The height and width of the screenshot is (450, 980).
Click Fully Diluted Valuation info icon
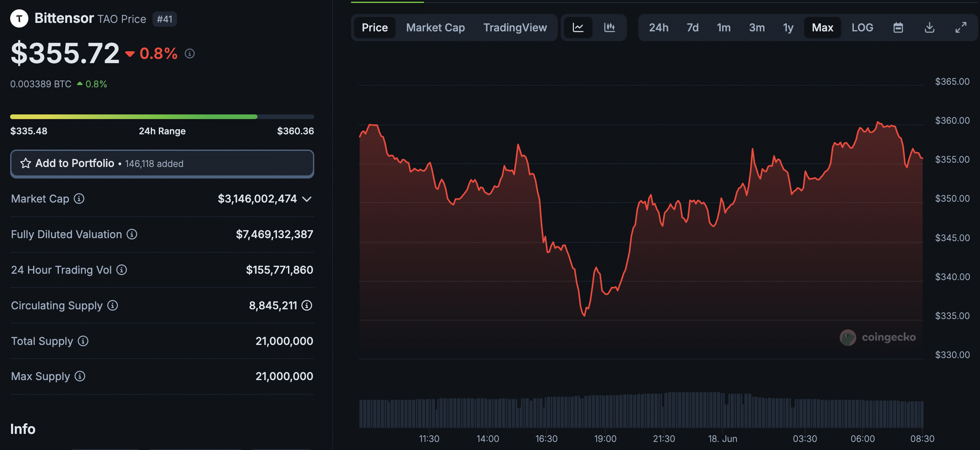coord(132,234)
